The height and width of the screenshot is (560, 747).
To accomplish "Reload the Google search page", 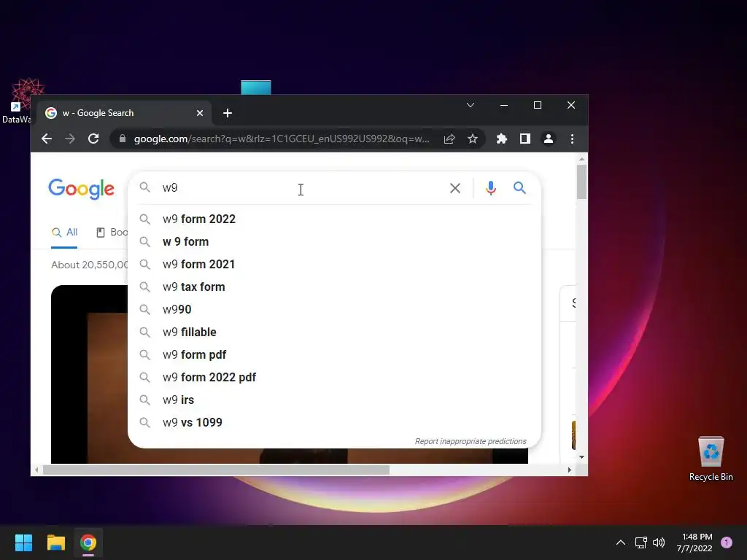I will click(x=93, y=139).
